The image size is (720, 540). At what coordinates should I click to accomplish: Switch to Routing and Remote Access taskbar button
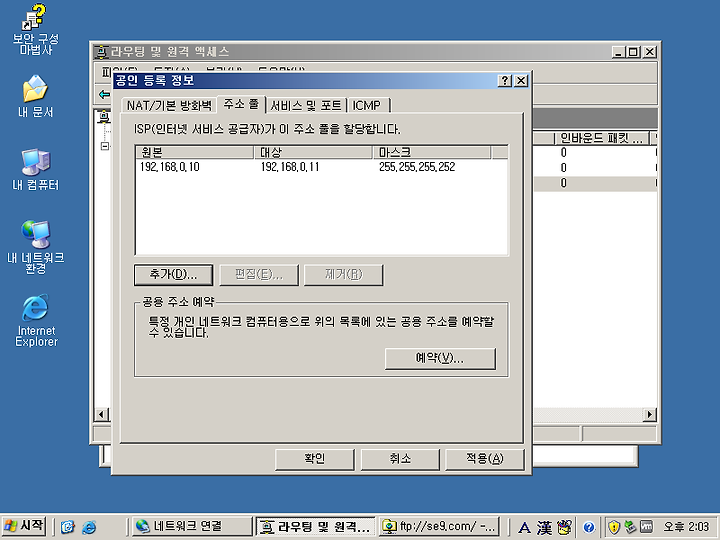point(316,526)
